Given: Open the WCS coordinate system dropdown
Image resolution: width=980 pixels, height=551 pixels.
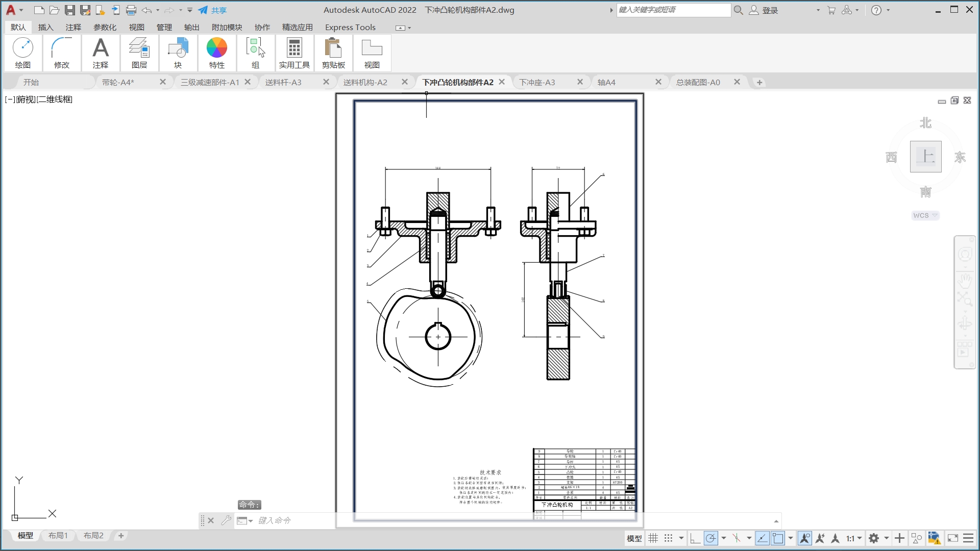Looking at the screenshot, I should point(925,215).
